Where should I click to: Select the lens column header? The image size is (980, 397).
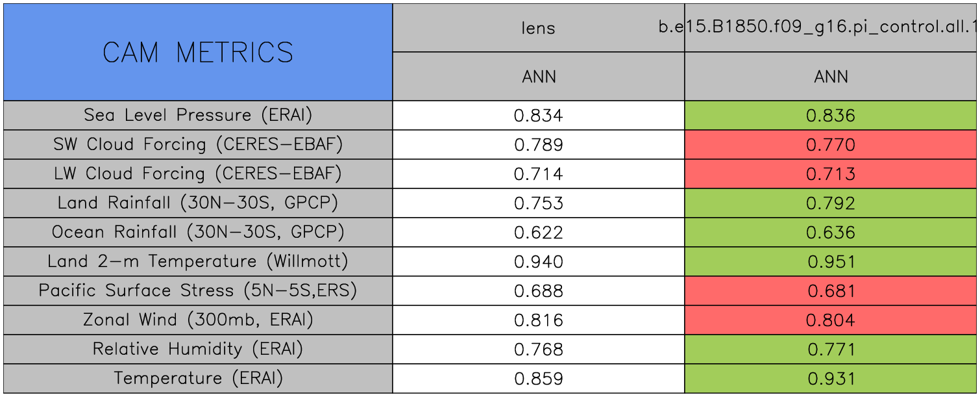click(x=539, y=28)
